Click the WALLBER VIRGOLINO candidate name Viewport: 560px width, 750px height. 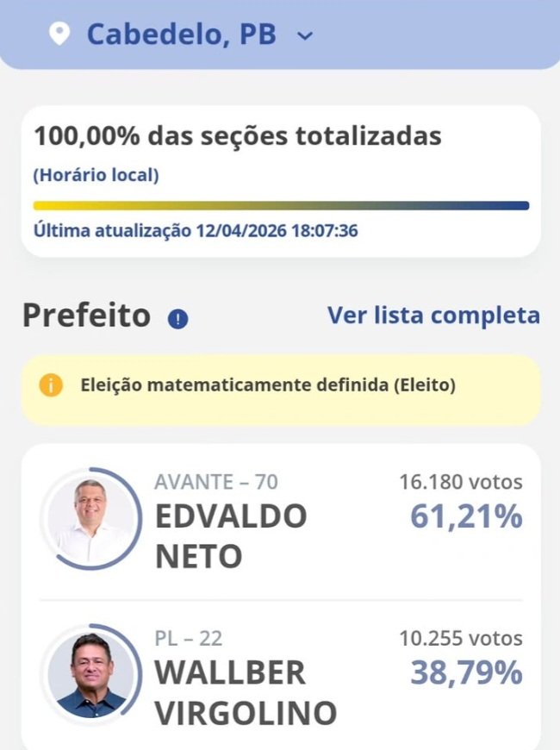click(245, 692)
